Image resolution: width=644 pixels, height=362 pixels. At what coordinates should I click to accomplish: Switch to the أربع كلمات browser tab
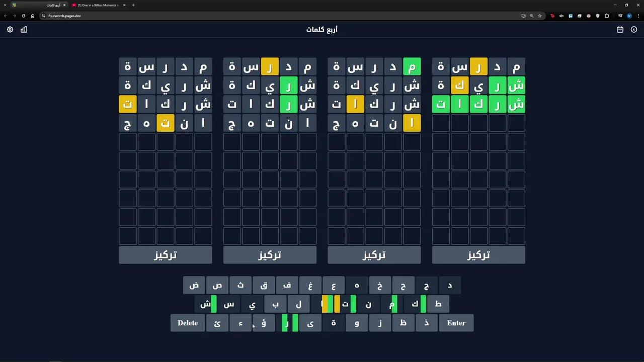38,5
